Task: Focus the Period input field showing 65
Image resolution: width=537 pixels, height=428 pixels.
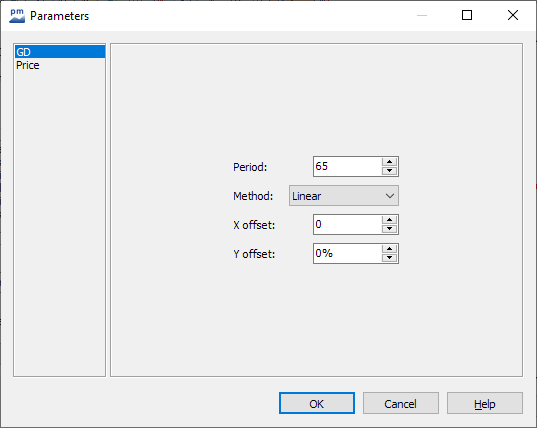Action: click(347, 166)
